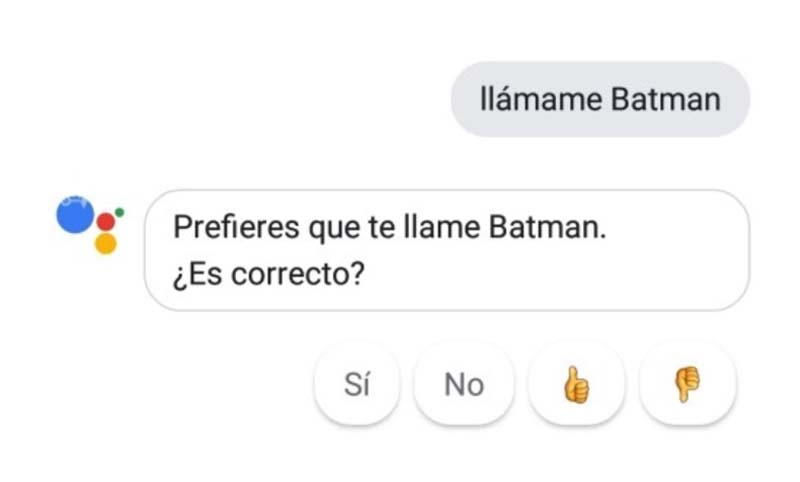Click the yellow dot in Assistant logo
Screen dimensions: 800x482
tap(106, 243)
